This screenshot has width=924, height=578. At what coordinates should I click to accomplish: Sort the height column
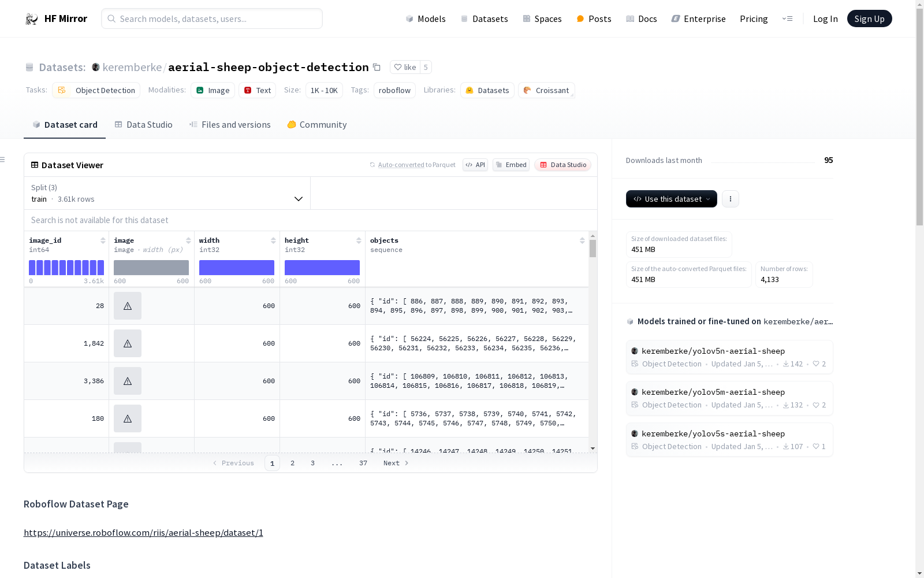[x=359, y=240]
